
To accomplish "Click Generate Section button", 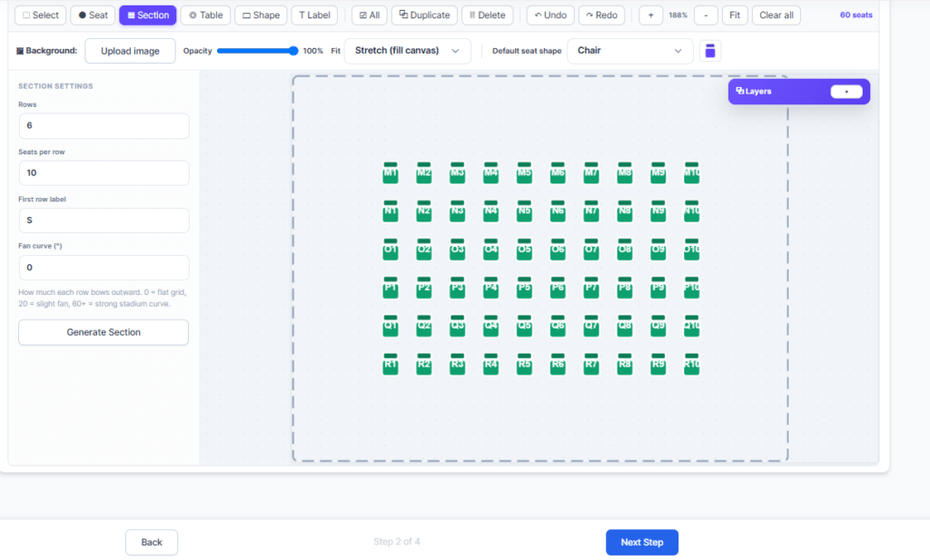I will 104,332.
